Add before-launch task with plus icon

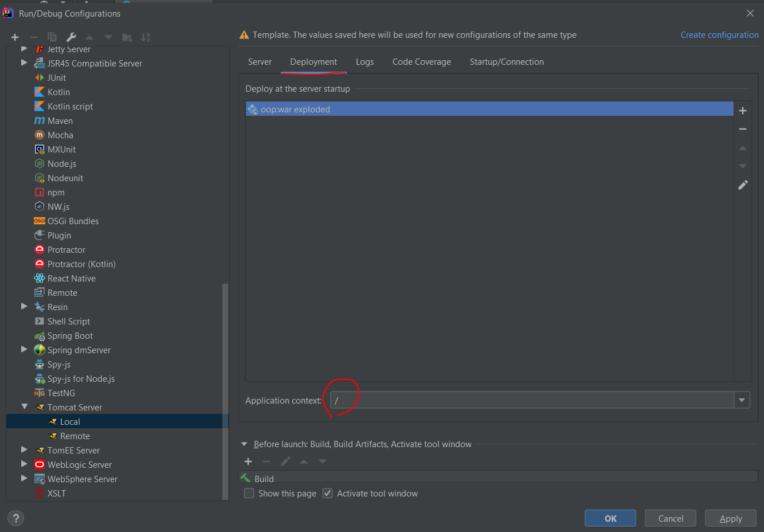pyautogui.click(x=248, y=461)
